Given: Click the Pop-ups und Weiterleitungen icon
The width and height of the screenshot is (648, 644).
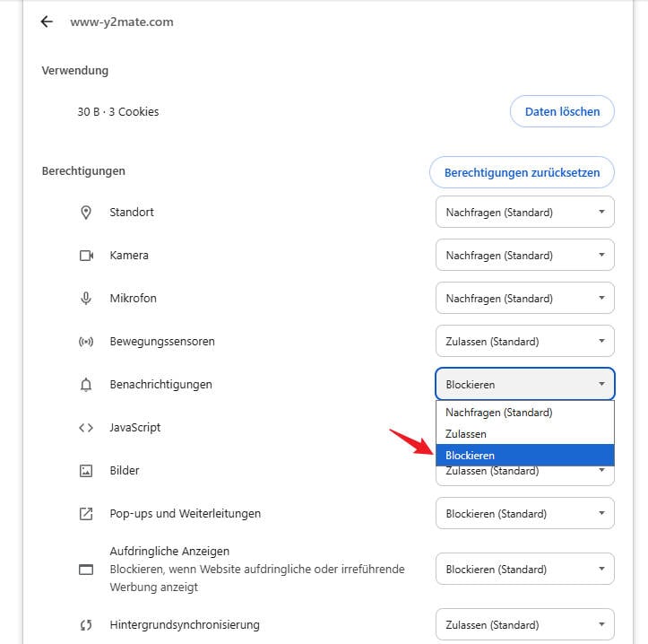Looking at the screenshot, I should 86,514.
